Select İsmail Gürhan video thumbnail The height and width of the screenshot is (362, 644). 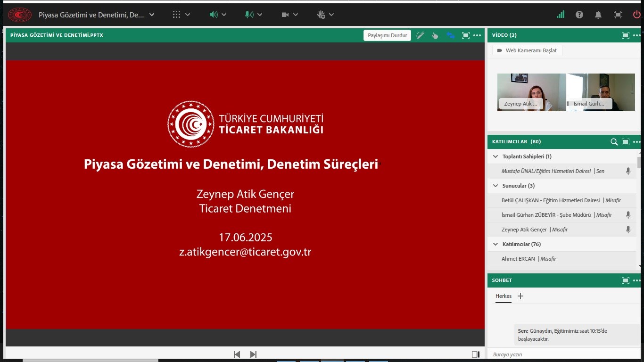click(601, 92)
